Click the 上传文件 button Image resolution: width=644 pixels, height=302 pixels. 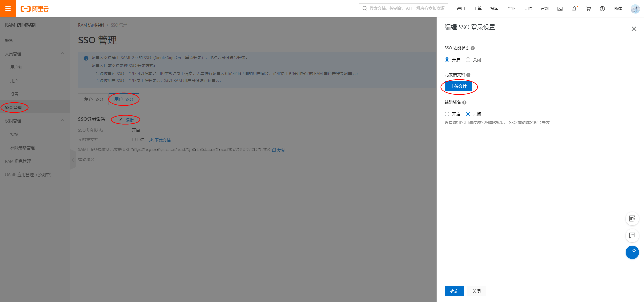click(458, 86)
